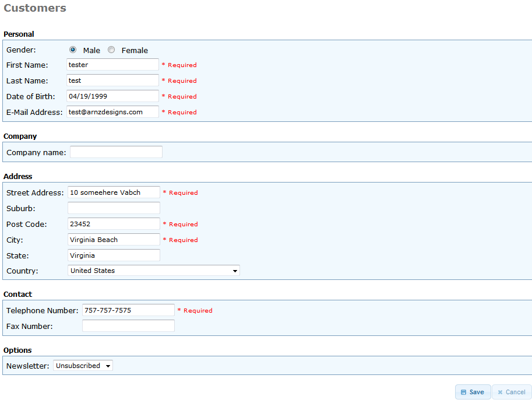Click the X icon on Cancel
This screenshot has height=403, width=532.
click(x=500, y=393)
